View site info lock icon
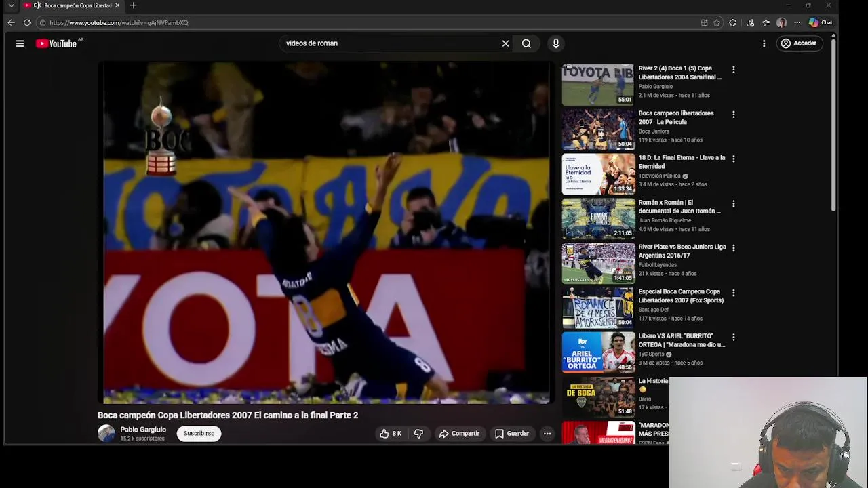This screenshot has height=488, width=868. pyautogui.click(x=42, y=22)
